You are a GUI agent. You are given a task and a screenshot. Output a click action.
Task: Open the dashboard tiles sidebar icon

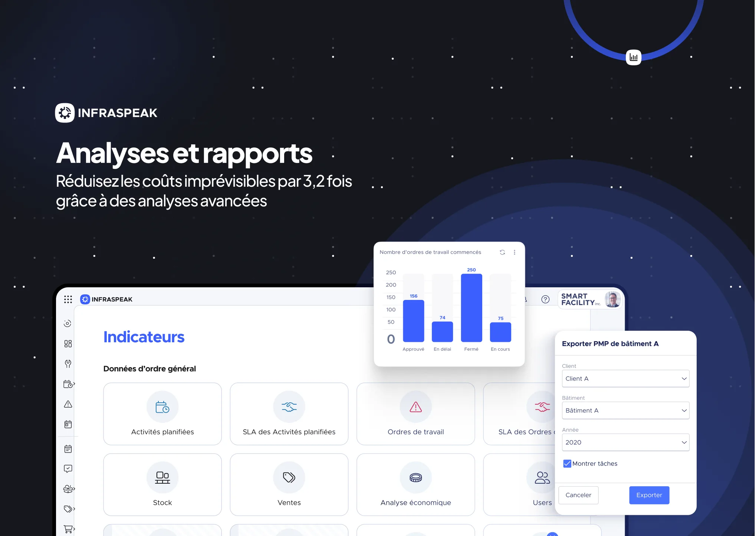tap(68, 344)
